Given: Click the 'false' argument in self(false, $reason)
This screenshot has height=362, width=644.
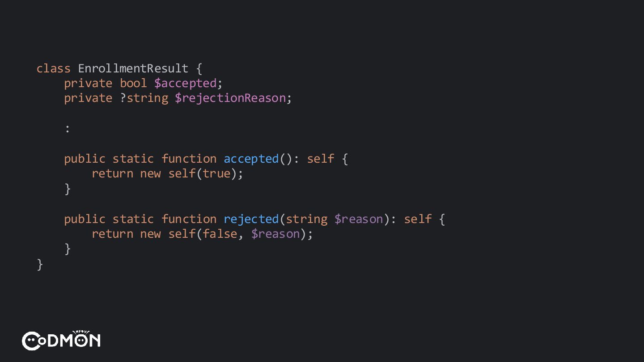Looking at the screenshot, I should tap(220, 234).
